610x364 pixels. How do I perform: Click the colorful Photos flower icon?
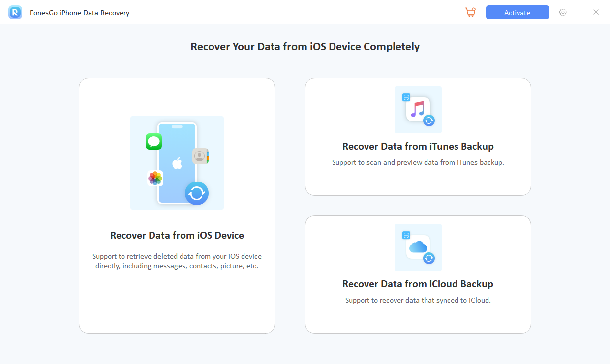pos(155,178)
